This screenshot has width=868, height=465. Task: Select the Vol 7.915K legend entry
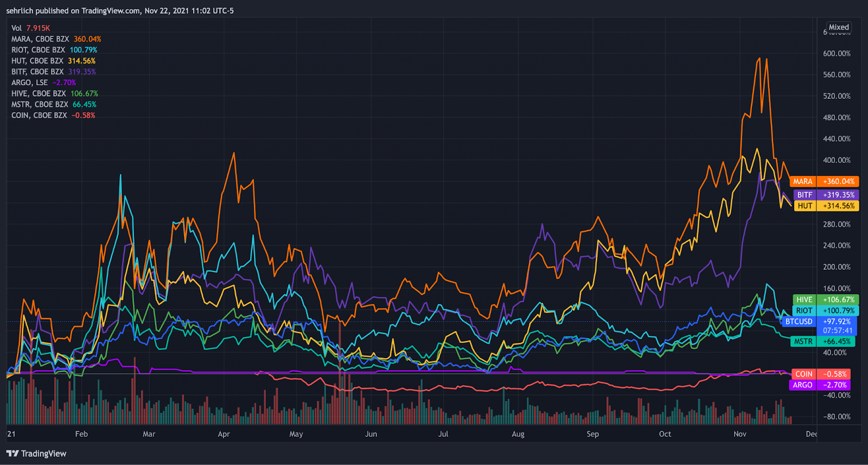(31, 28)
